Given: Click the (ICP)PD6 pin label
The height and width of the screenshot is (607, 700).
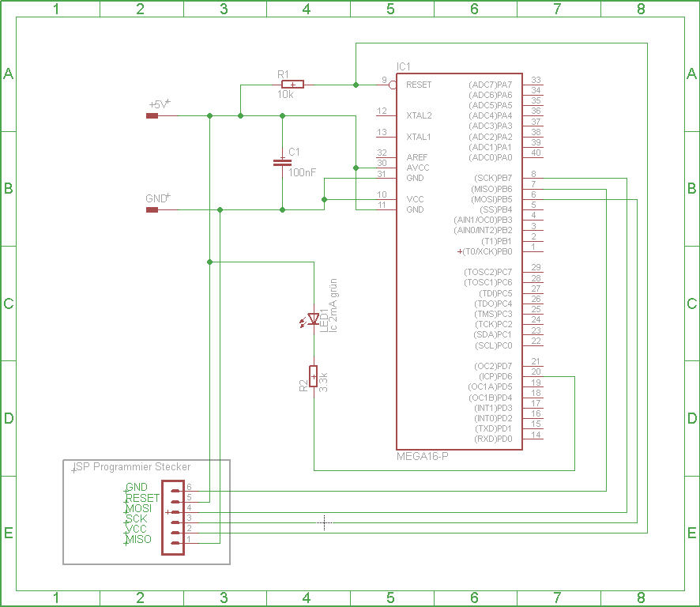Looking at the screenshot, I should [495, 376].
